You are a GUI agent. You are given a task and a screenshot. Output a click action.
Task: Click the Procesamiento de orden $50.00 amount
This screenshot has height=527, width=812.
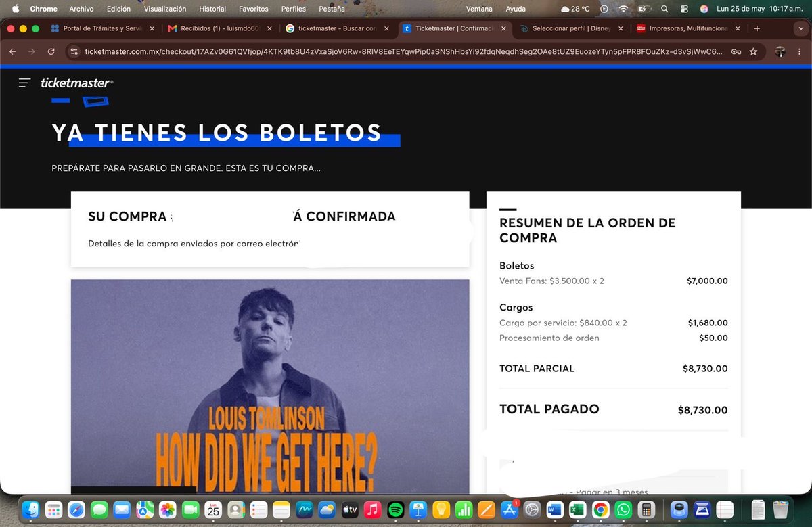[x=713, y=338]
